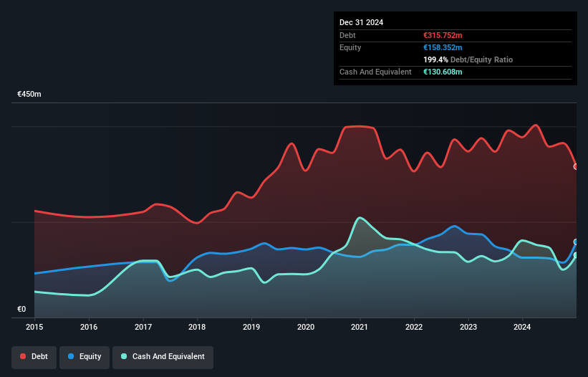Click the blue Equity legend dot

[71, 356]
